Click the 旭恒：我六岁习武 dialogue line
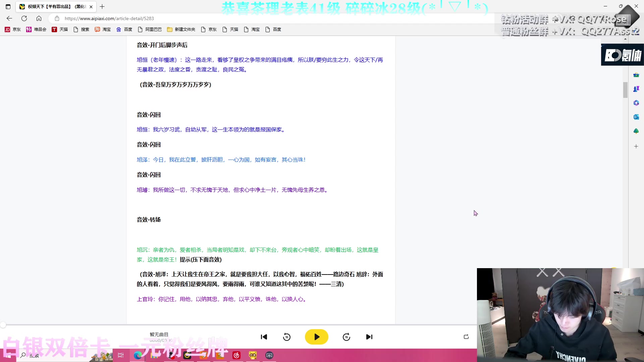This screenshot has width=644, height=362. tap(212, 130)
